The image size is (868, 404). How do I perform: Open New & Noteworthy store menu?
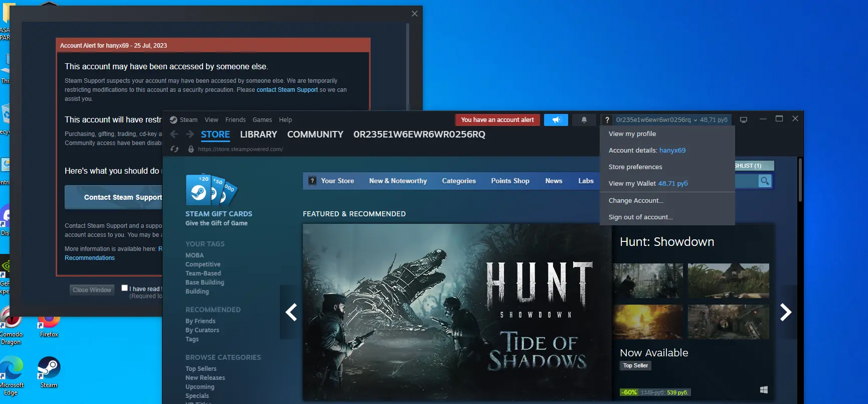click(398, 181)
